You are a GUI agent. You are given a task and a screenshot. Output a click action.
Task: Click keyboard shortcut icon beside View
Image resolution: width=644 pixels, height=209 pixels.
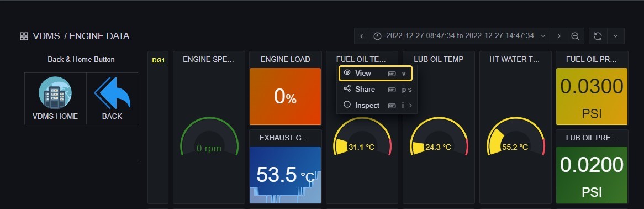click(x=392, y=74)
